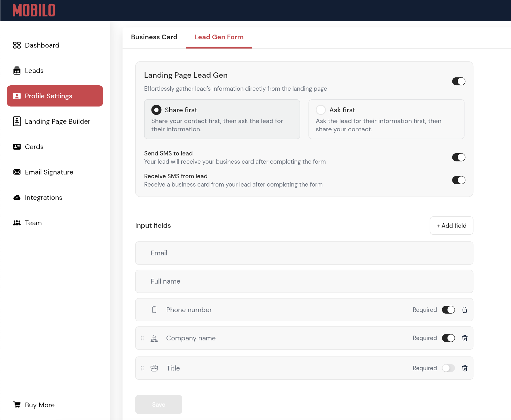Click trash icon for Title field
The height and width of the screenshot is (420, 511).
click(464, 368)
